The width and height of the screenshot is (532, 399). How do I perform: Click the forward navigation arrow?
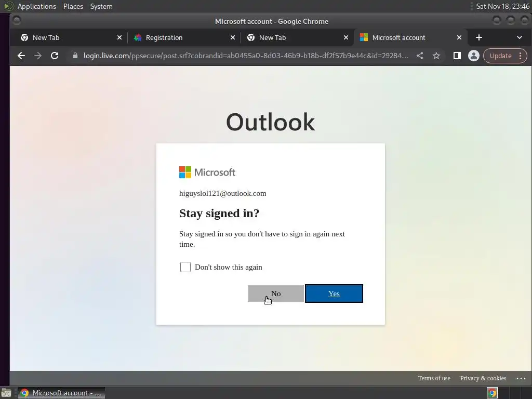click(37, 56)
